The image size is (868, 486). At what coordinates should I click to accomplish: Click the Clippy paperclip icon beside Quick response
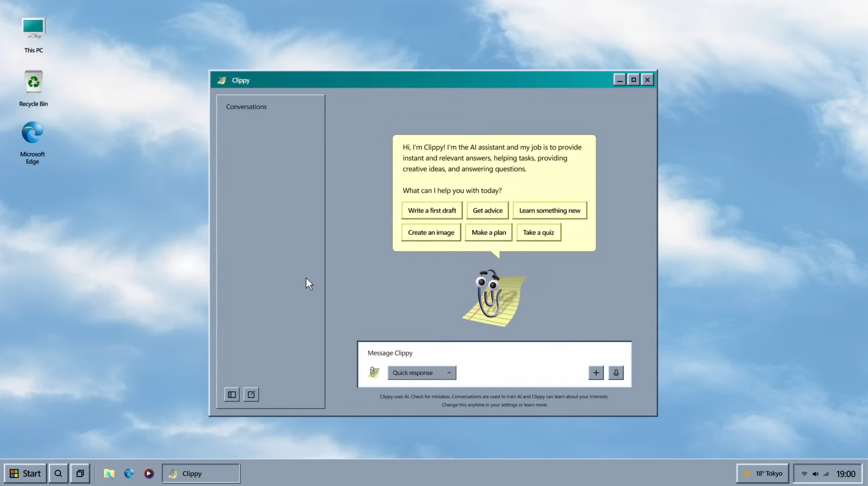coord(373,372)
